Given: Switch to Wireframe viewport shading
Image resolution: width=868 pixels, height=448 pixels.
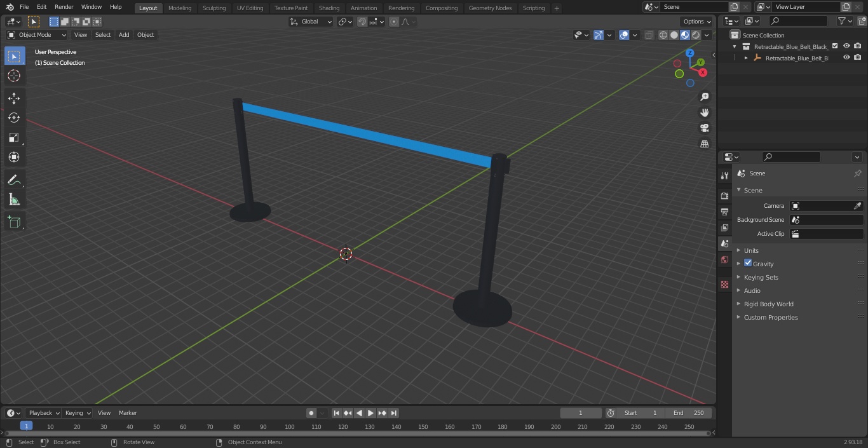Looking at the screenshot, I should click(x=663, y=35).
